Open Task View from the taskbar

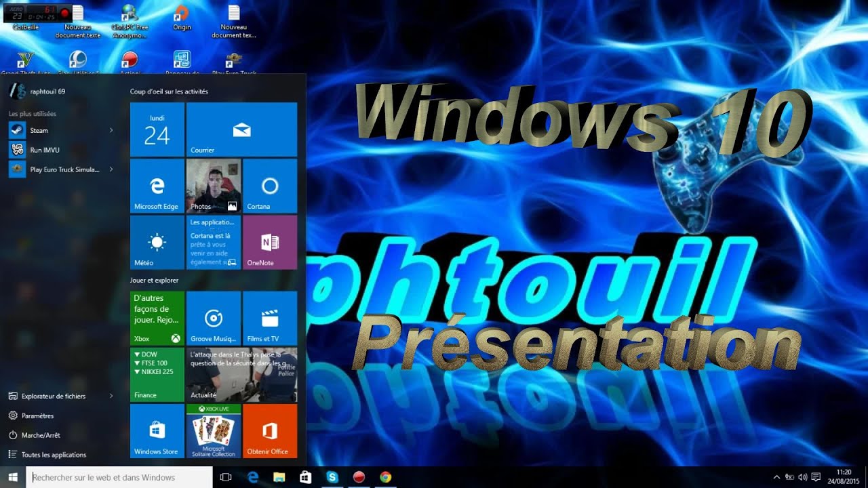(226, 477)
